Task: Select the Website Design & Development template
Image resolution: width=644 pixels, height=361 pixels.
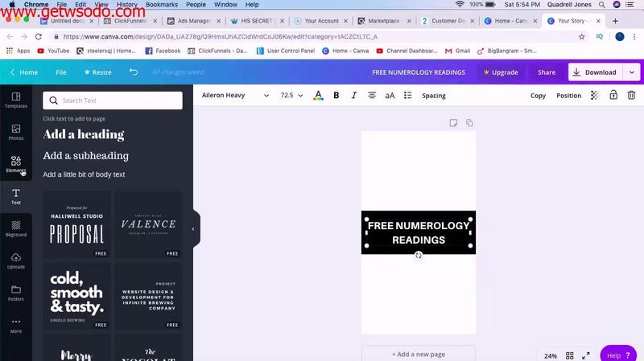Action: pos(149,296)
